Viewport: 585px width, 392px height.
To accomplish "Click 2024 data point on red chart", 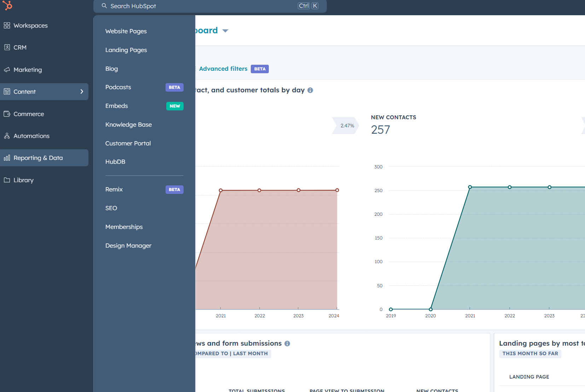I will [x=337, y=190].
